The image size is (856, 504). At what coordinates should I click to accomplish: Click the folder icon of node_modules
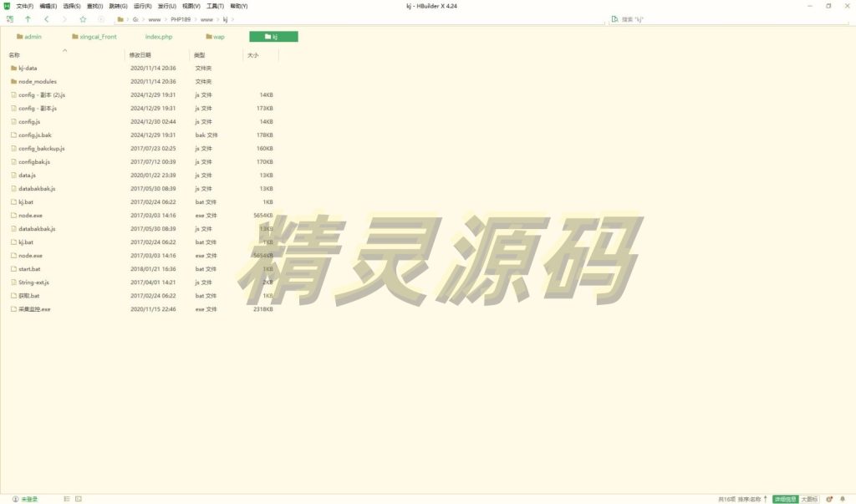pyautogui.click(x=13, y=81)
